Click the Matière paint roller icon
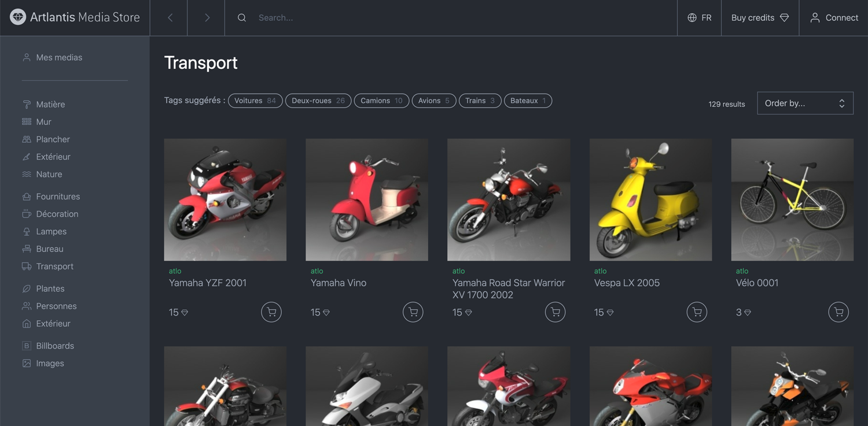 point(27,105)
